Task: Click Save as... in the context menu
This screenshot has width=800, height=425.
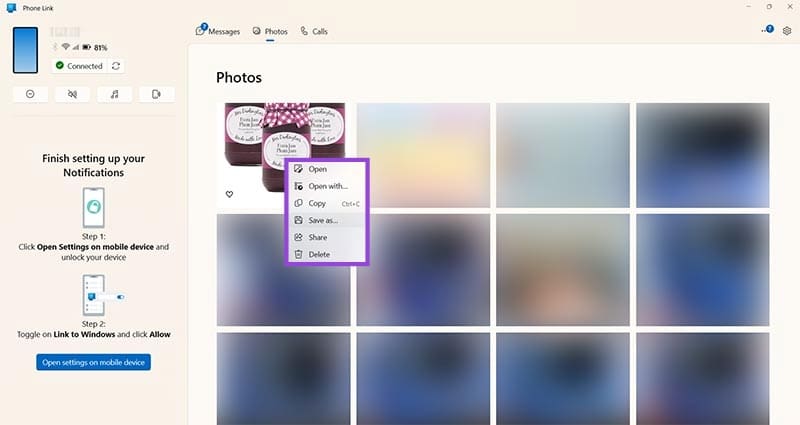Action: [323, 220]
